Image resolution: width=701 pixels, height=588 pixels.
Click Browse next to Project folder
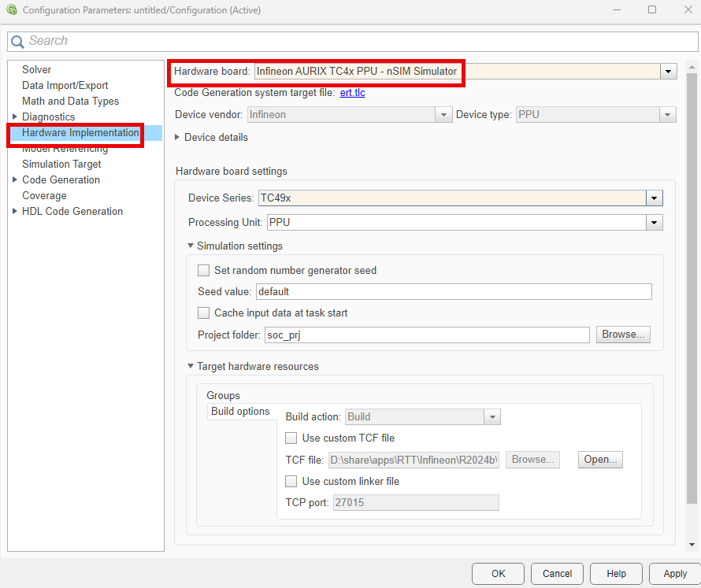point(623,335)
